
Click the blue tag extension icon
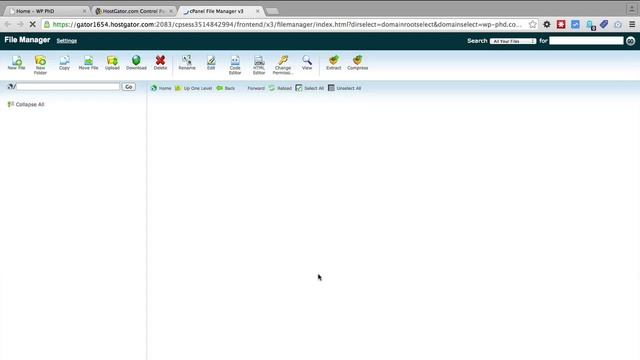604,24
